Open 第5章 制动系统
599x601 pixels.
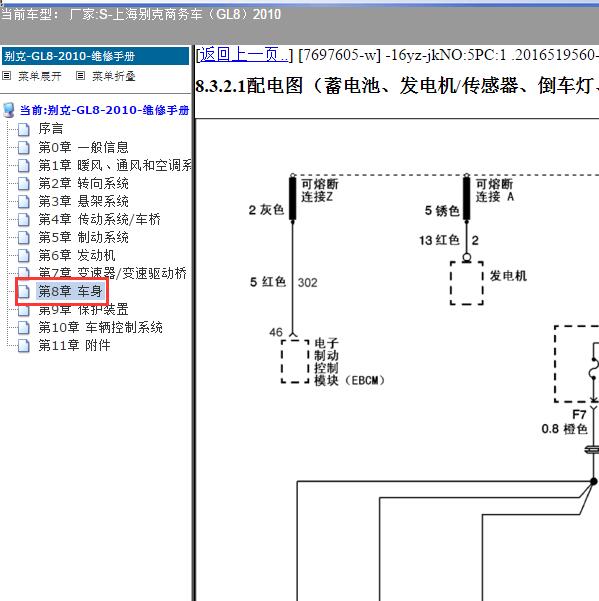[x=83, y=237]
